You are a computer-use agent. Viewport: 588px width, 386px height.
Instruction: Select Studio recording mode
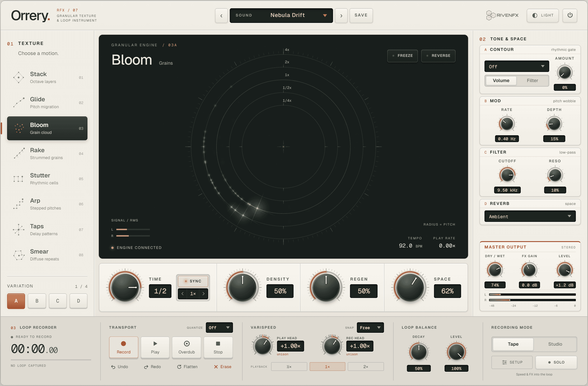tap(555, 344)
